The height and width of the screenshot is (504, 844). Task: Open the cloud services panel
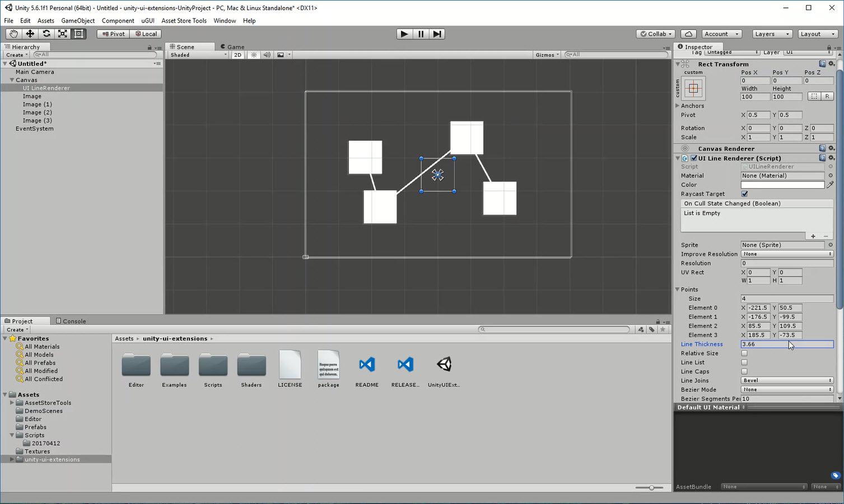688,34
